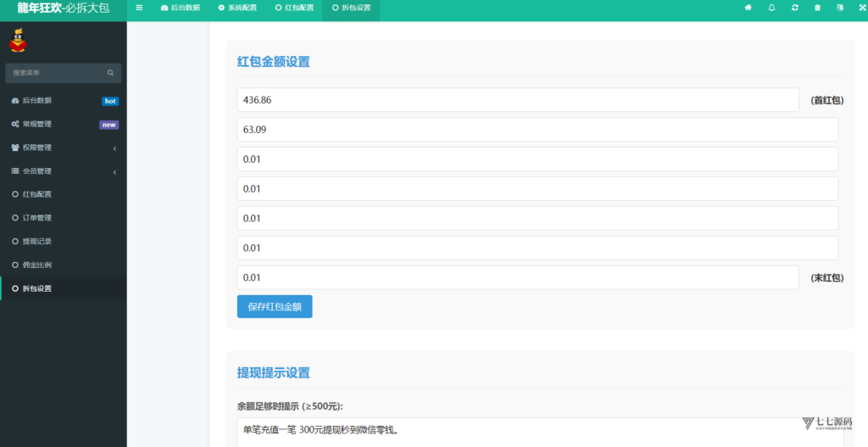Focus the sixth amount field 0.01
This screenshot has height=447, width=868.
pyautogui.click(x=537, y=249)
